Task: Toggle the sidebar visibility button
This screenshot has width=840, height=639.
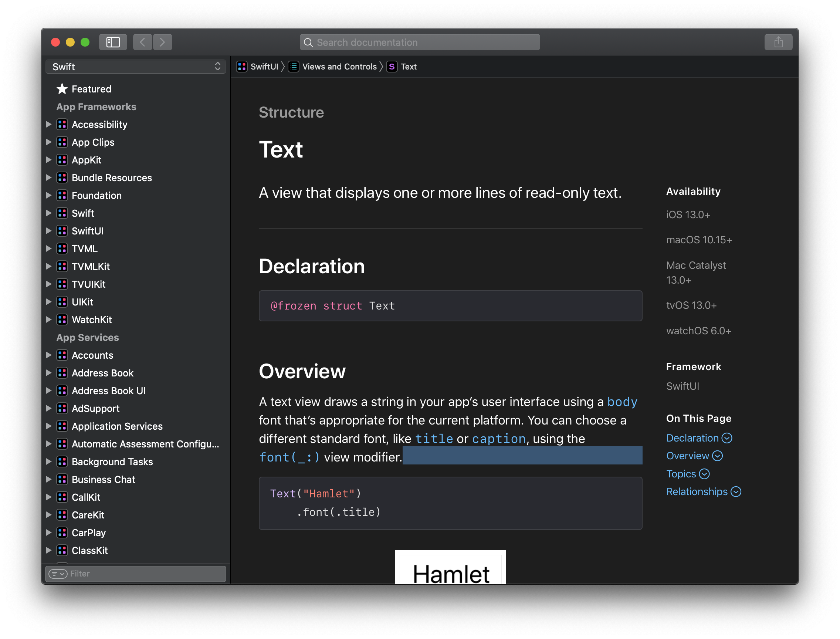Action: 113,42
